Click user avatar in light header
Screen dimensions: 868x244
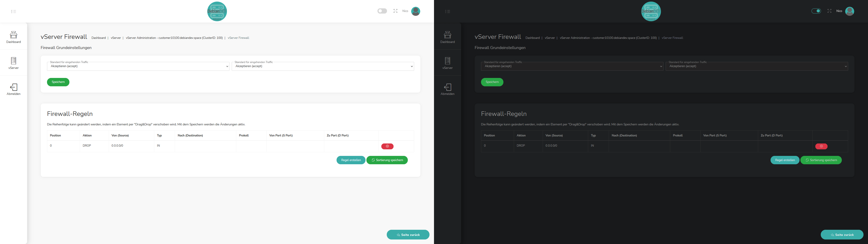[x=415, y=11]
